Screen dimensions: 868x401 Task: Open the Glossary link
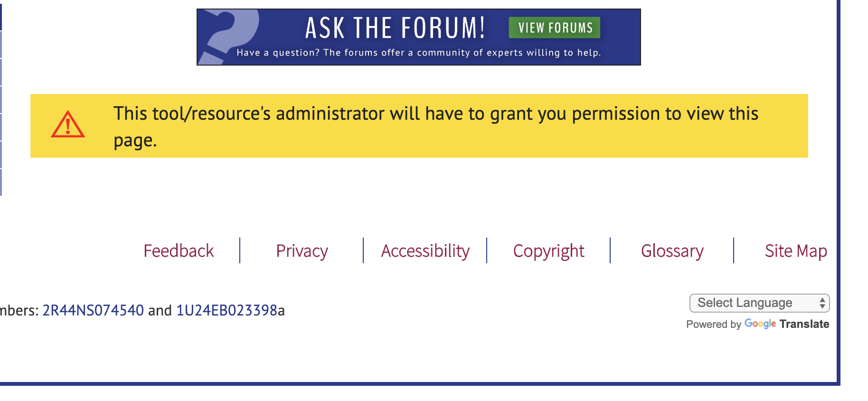tap(672, 251)
